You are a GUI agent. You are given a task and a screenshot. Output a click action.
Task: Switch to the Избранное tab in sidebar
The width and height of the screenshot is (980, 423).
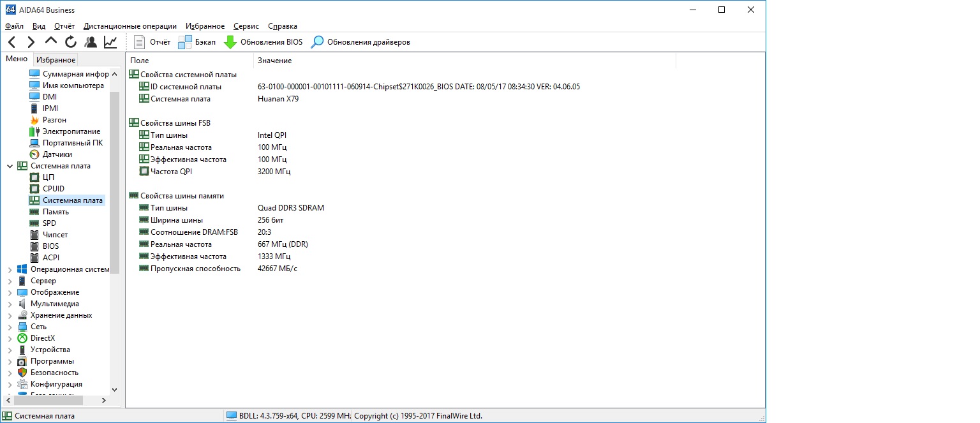coord(56,60)
